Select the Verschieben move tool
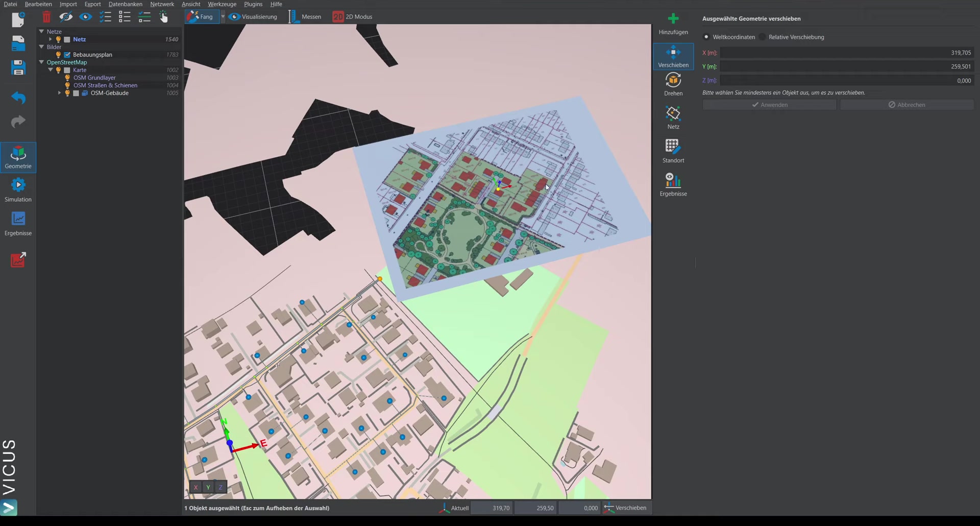Image resolution: width=980 pixels, height=526 pixels. 673,57
